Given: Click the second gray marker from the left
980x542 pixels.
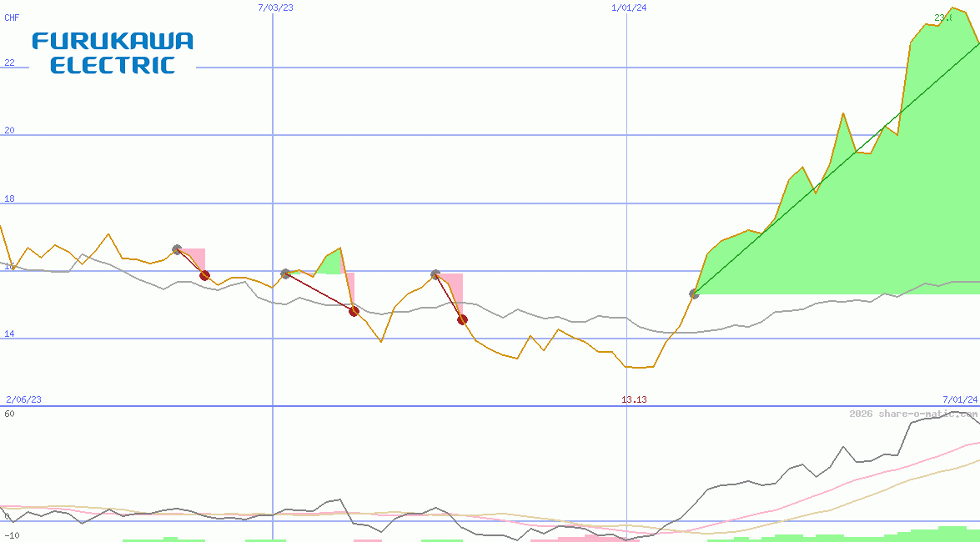Looking at the screenshot, I should pyautogui.click(x=285, y=274).
